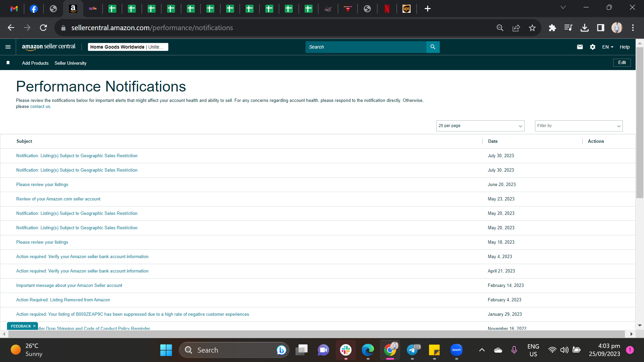The width and height of the screenshot is (644, 362).
Task: Open Important message about your Amazon Seller account
Action: [x=69, y=286]
